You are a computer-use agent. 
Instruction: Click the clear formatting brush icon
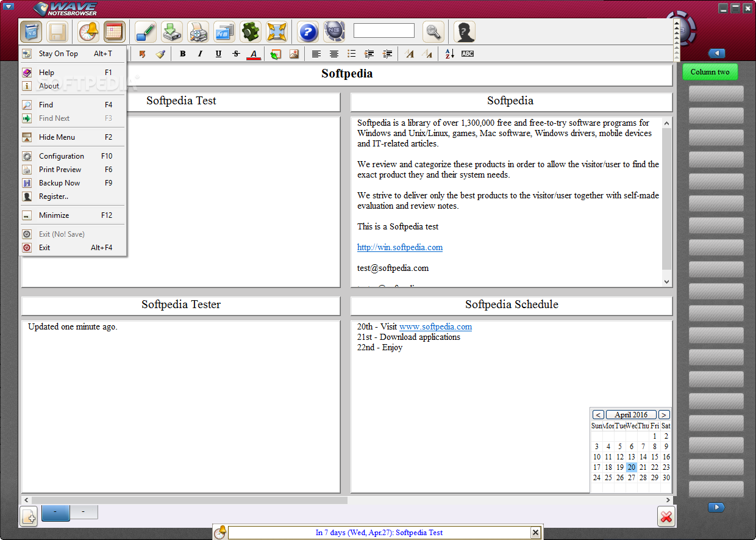tap(160, 54)
